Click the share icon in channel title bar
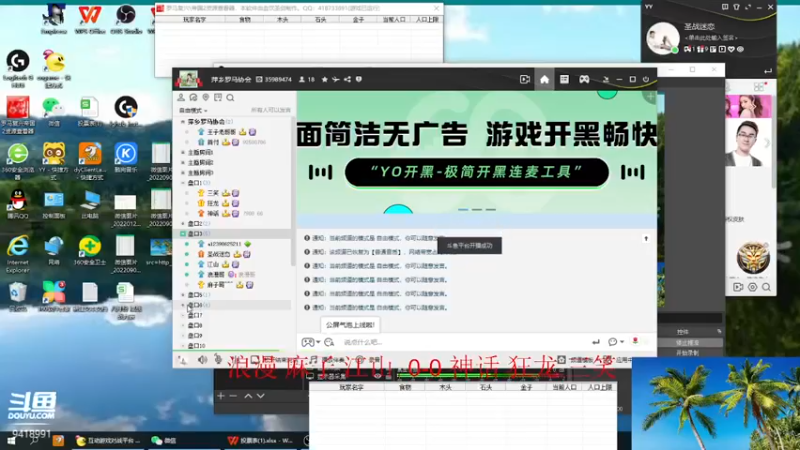This screenshot has height=450, width=800. 347,80
